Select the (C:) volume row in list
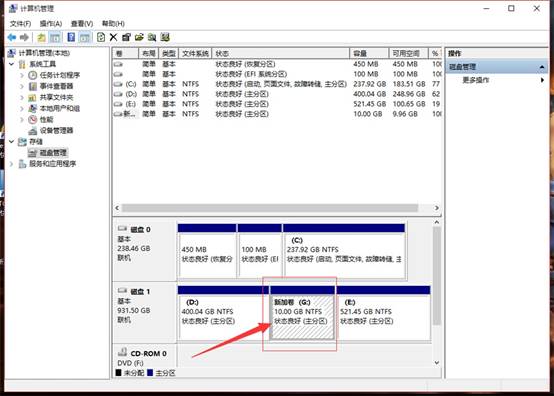The height and width of the screenshot is (396, 554). pyautogui.click(x=277, y=84)
